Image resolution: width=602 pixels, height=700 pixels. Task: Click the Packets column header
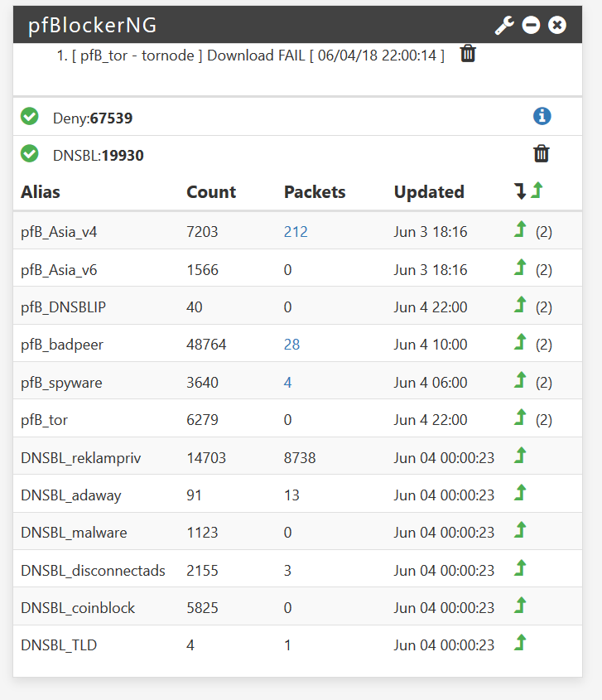point(315,192)
